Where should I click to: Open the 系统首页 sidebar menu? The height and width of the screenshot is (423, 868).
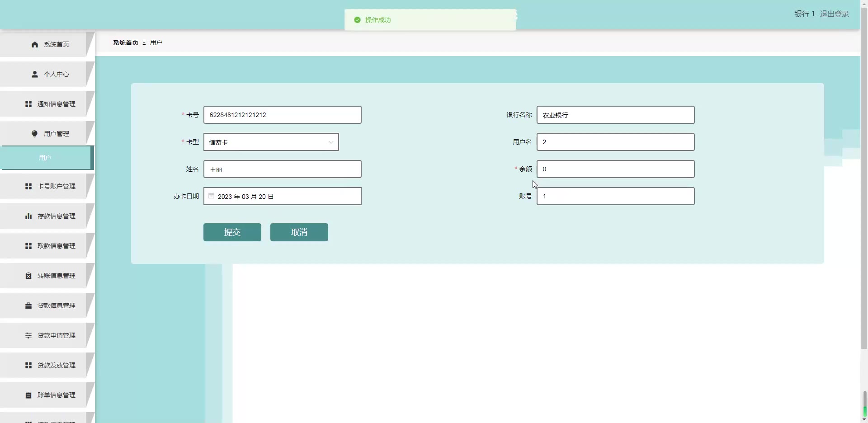tap(47, 44)
